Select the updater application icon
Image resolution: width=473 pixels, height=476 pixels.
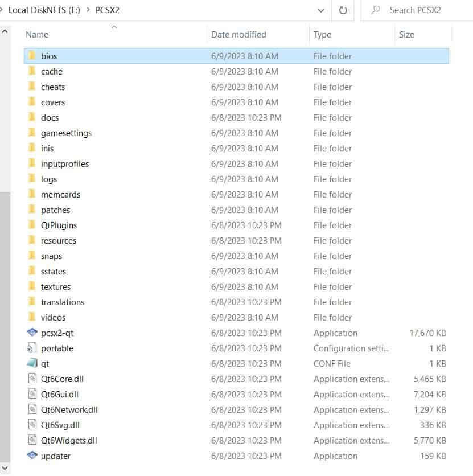coord(32,456)
